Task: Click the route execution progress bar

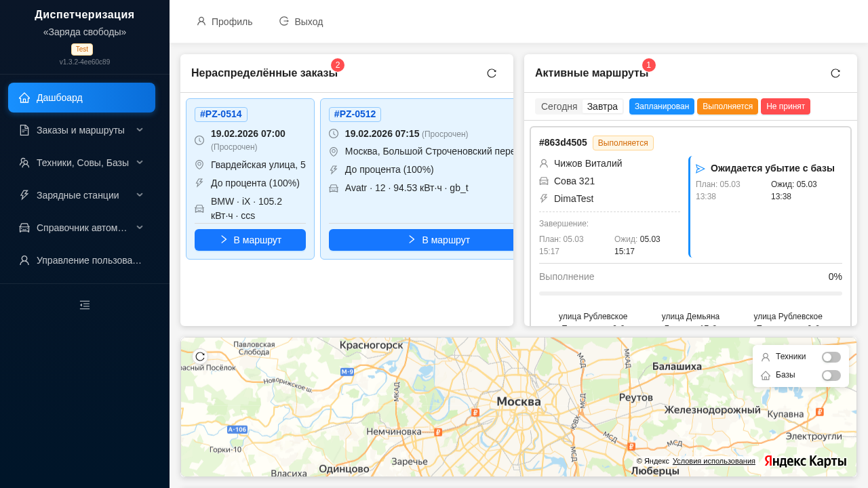Action: point(690,293)
